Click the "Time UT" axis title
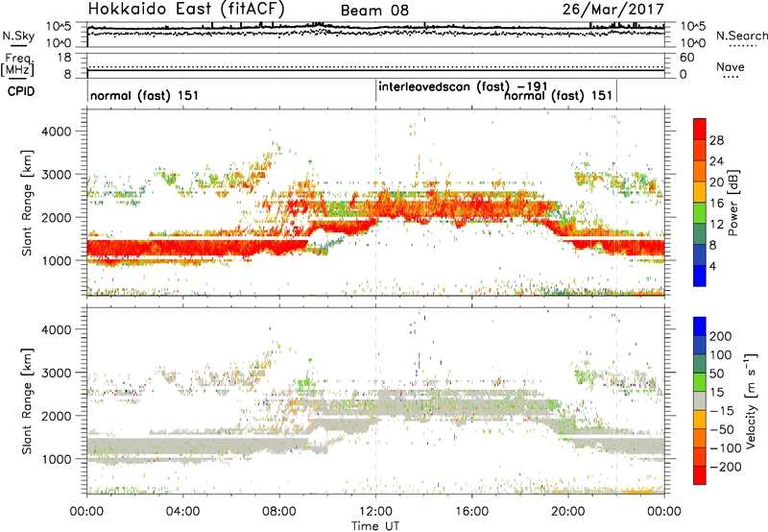 click(375, 526)
